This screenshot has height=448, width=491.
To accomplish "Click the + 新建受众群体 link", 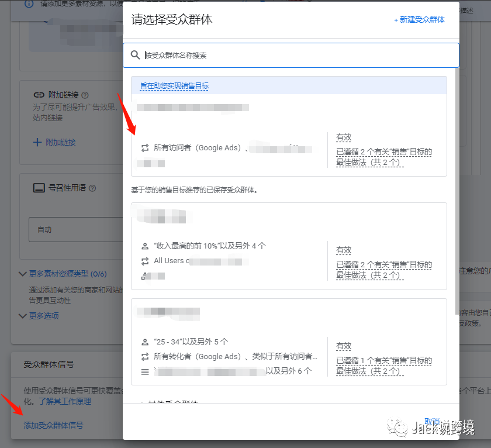I will tap(419, 19).
